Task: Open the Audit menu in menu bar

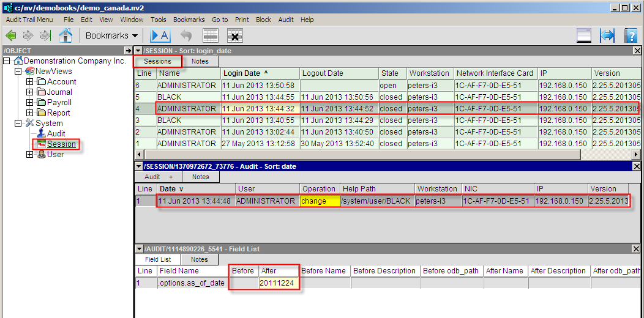Action: [x=286, y=20]
